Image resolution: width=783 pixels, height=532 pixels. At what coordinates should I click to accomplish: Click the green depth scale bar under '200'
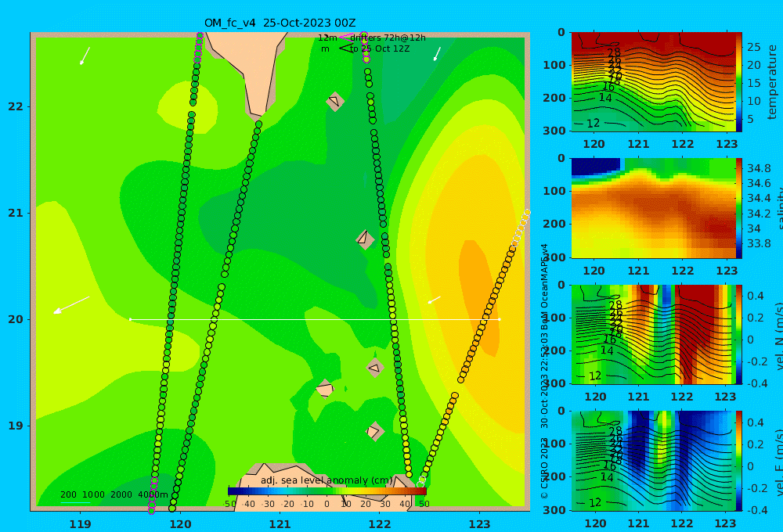click(75, 502)
